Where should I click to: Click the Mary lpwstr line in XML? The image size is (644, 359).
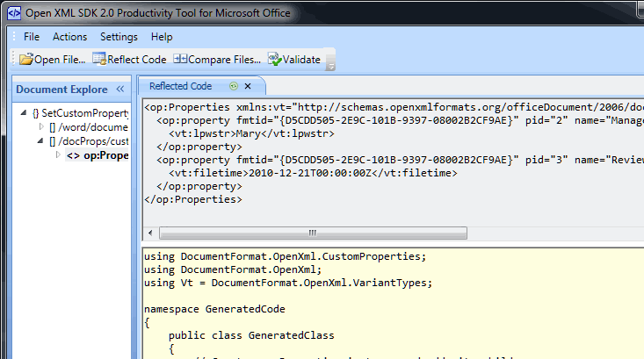[x=251, y=133]
